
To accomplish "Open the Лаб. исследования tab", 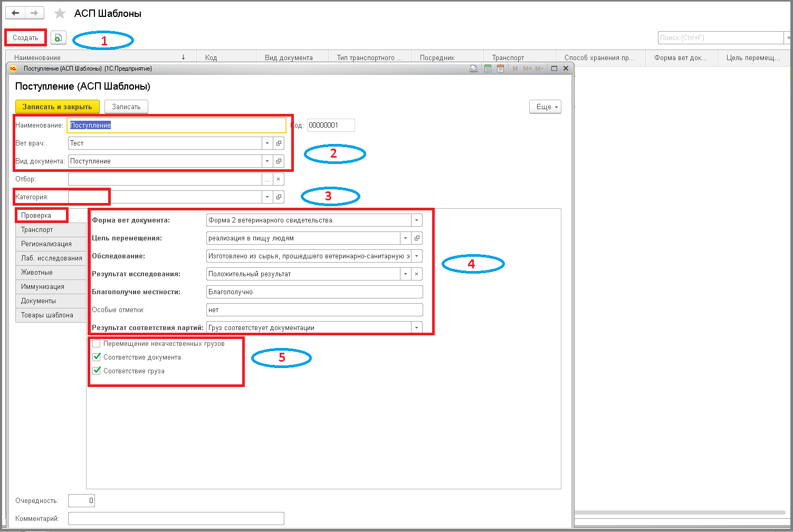I will pos(51,258).
